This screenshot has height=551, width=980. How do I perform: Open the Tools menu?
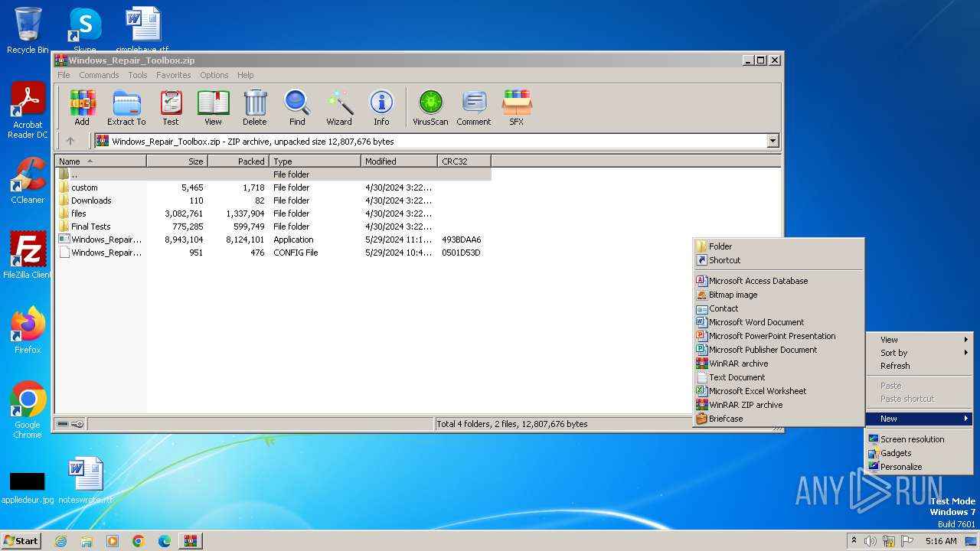(138, 75)
